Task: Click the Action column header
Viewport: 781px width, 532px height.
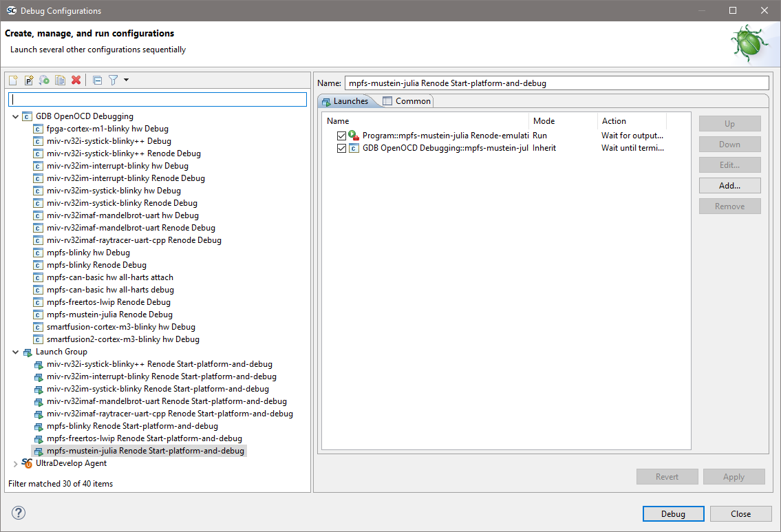Action: (x=632, y=121)
